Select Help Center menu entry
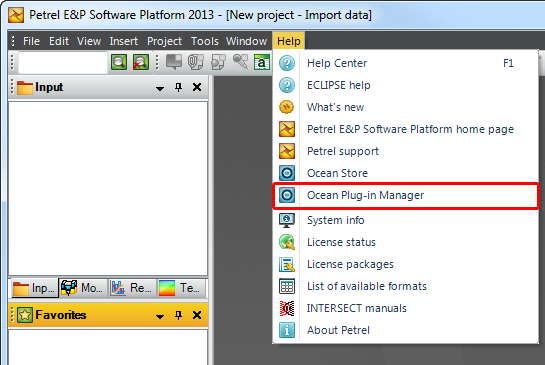The height and width of the screenshot is (365, 545). [406, 63]
